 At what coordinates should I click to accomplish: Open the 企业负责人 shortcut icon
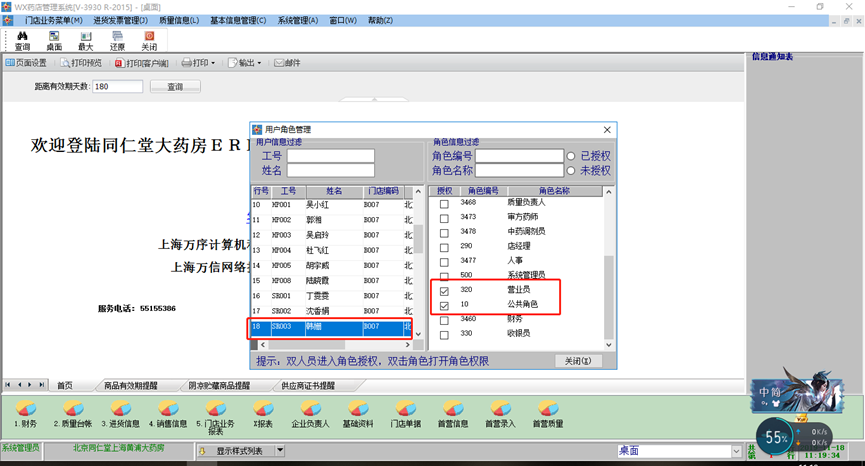(310, 414)
